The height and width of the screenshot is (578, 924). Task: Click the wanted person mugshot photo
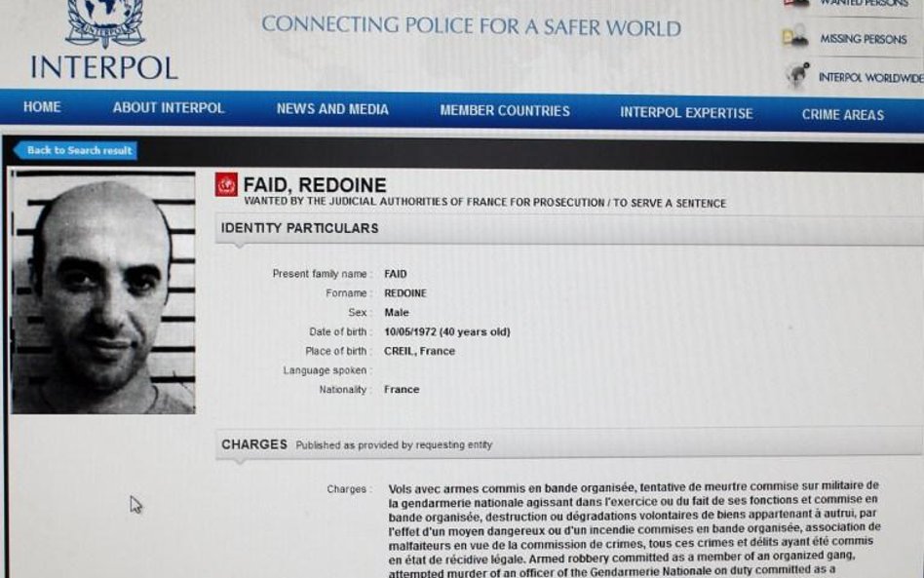pos(103,292)
